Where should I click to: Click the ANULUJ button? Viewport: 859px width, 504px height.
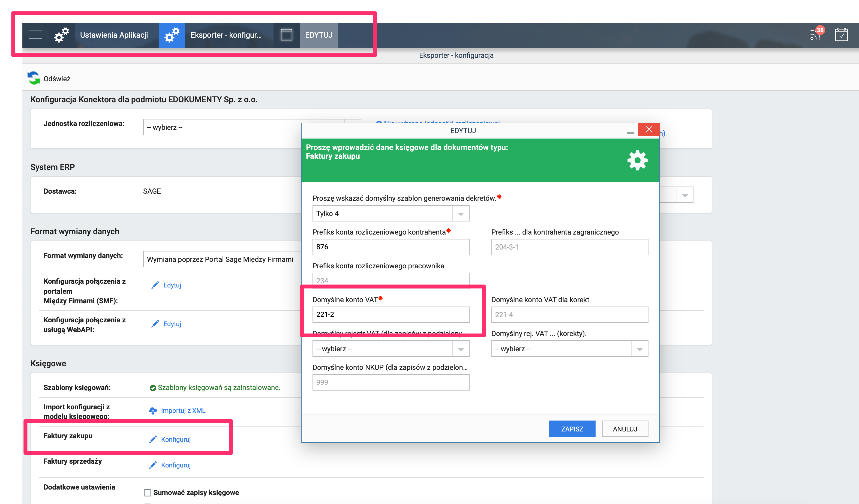[x=625, y=429]
